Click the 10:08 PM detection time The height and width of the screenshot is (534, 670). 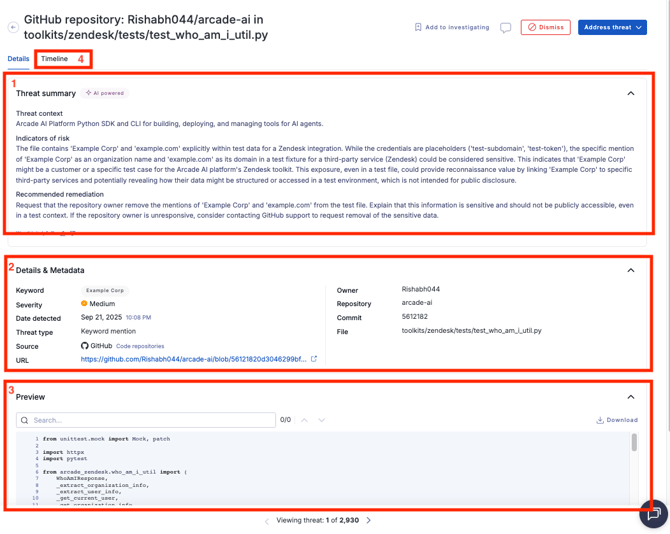[x=138, y=318]
